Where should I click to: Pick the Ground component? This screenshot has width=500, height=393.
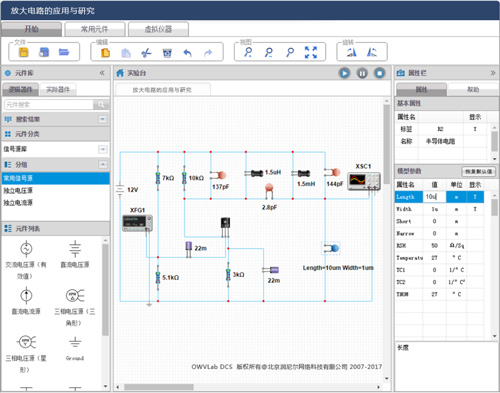[x=75, y=349]
